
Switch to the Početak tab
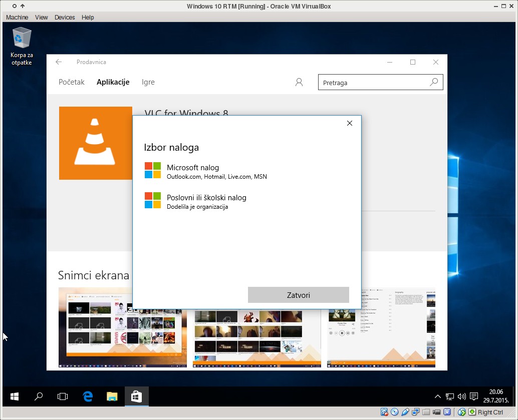pos(71,82)
